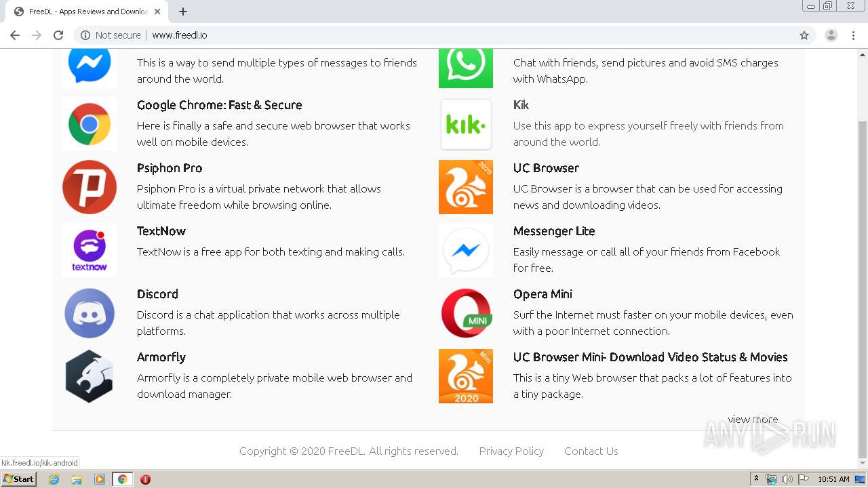Open the UC Browser title link
The image size is (868, 488).
(546, 168)
